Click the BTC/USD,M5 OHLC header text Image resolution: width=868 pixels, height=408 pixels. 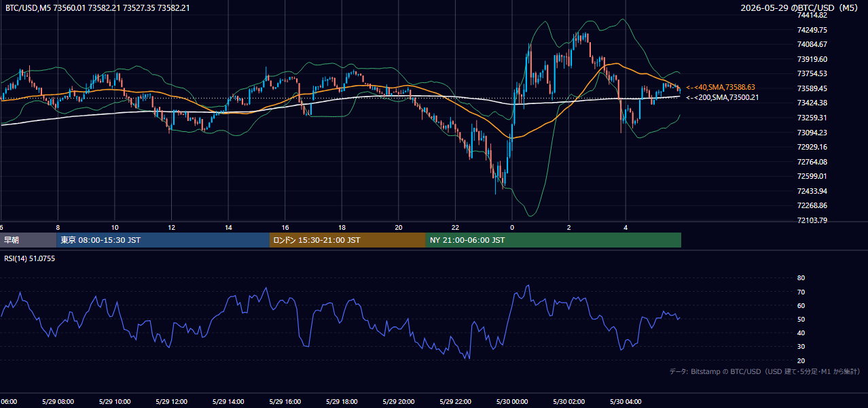(98, 8)
